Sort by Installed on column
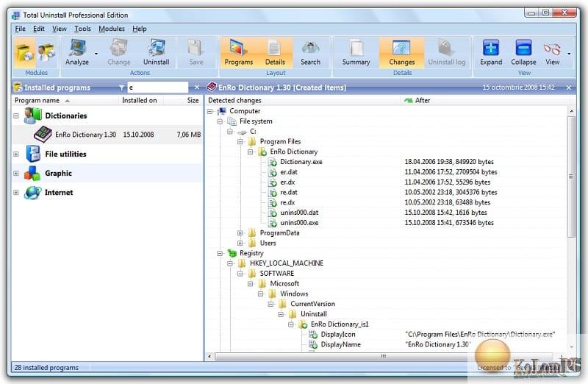The width and height of the screenshot is (588, 384). pyautogui.click(x=141, y=100)
